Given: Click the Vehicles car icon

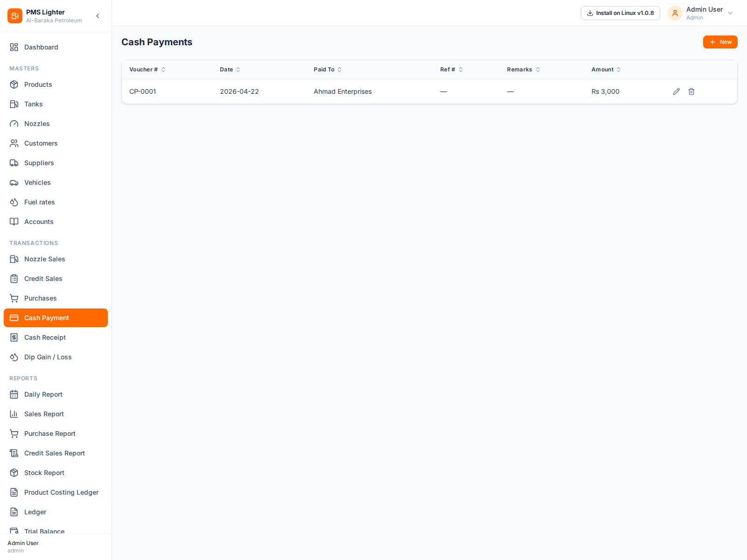Looking at the screenshot, I should [x=14, y=182].
